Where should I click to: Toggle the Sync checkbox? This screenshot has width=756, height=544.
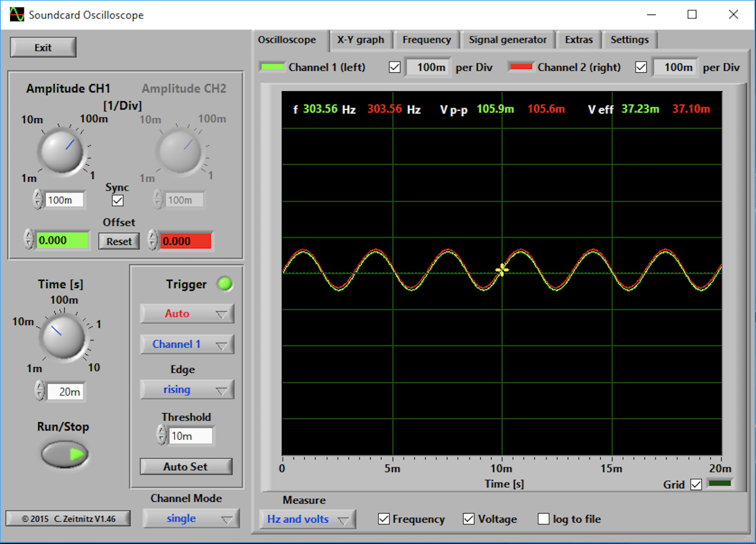(117, 200)
